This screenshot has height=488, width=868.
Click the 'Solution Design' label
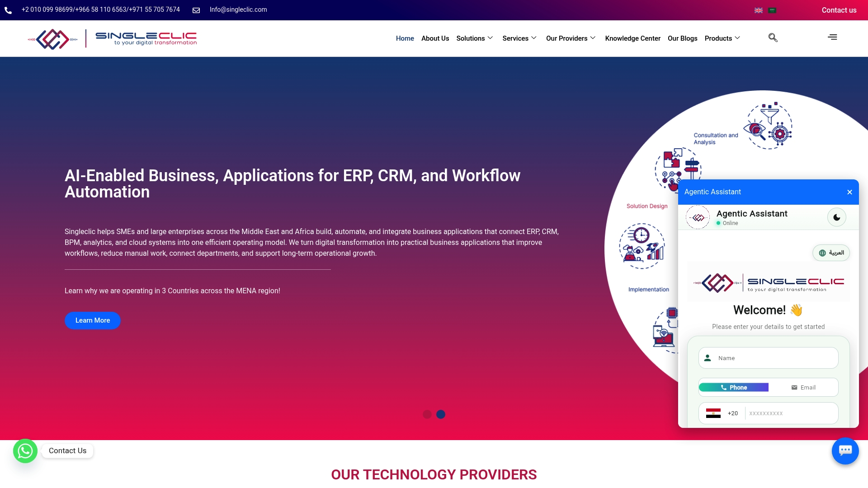pos(647,206)
